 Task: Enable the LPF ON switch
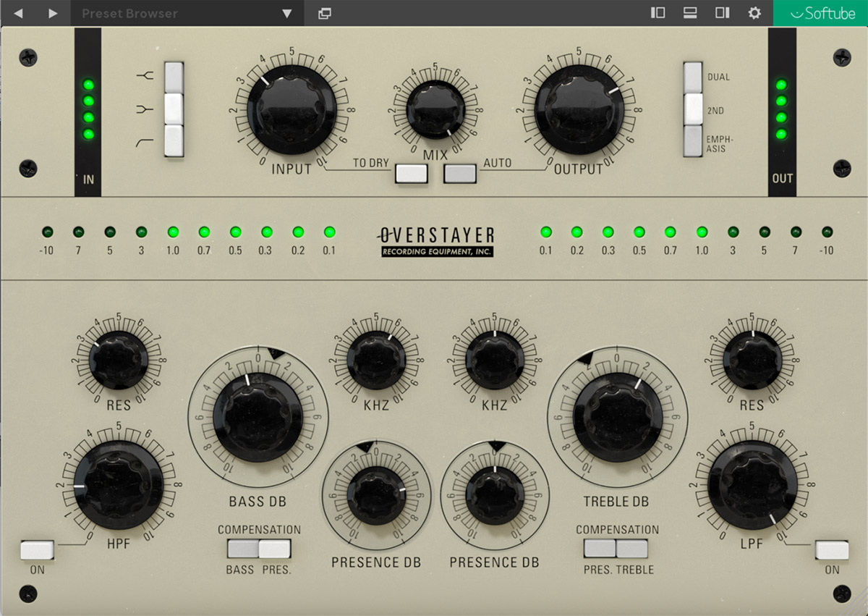(x=831, y=551)
